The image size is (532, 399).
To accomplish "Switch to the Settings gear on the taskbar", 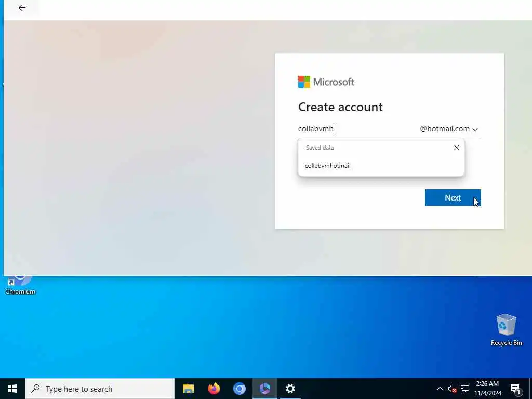I will (x=290, y=389).
